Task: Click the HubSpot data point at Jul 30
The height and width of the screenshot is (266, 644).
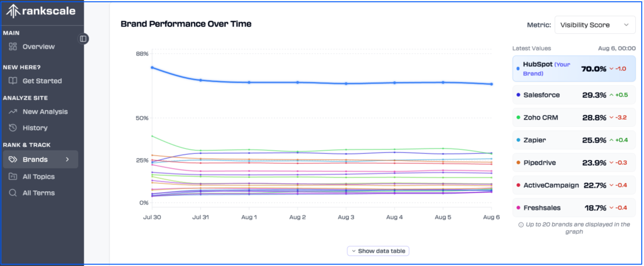Action: coord(152,67)
